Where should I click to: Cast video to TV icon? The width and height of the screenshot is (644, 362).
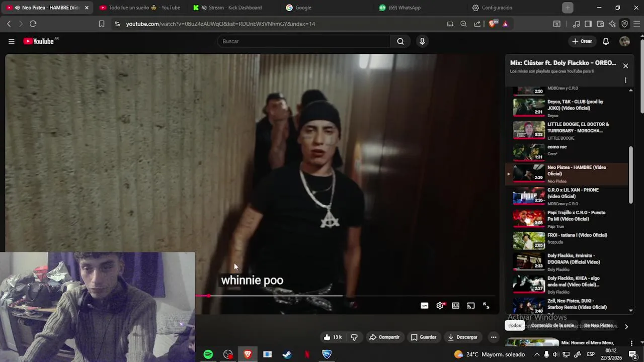[x=471, y=306]
